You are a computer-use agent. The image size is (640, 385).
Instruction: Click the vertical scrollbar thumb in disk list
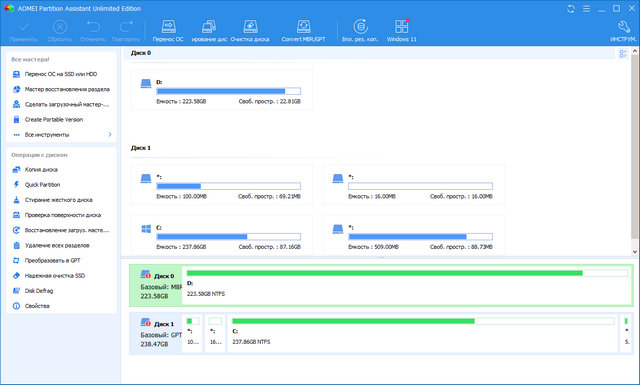coord(635,147)
